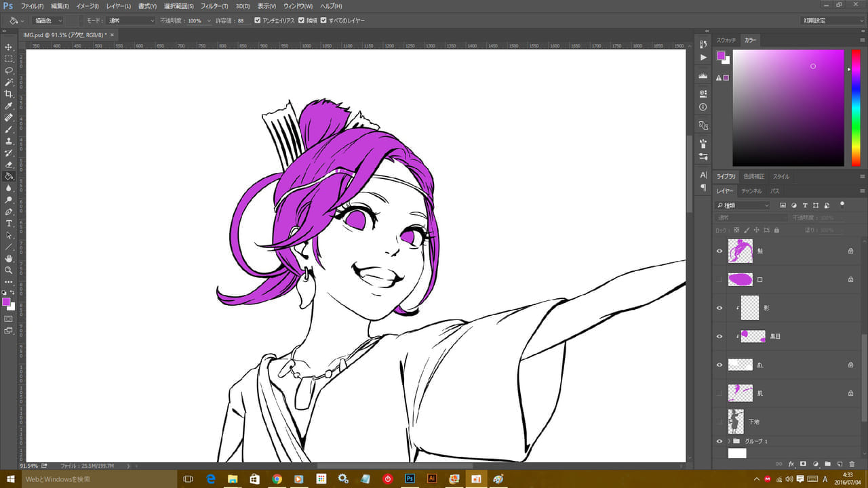This screenshot has width=868, height=488.
Task: Switch to the Zoom tool
Action: point(9,270)
